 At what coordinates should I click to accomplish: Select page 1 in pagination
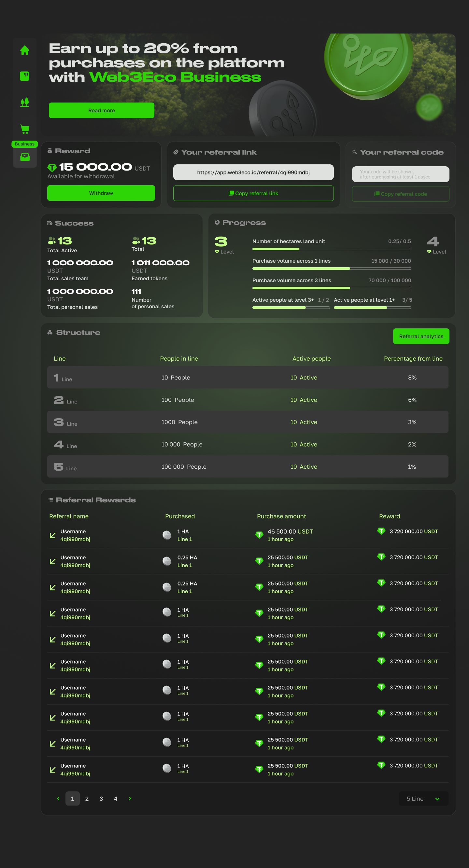point(73,799)
